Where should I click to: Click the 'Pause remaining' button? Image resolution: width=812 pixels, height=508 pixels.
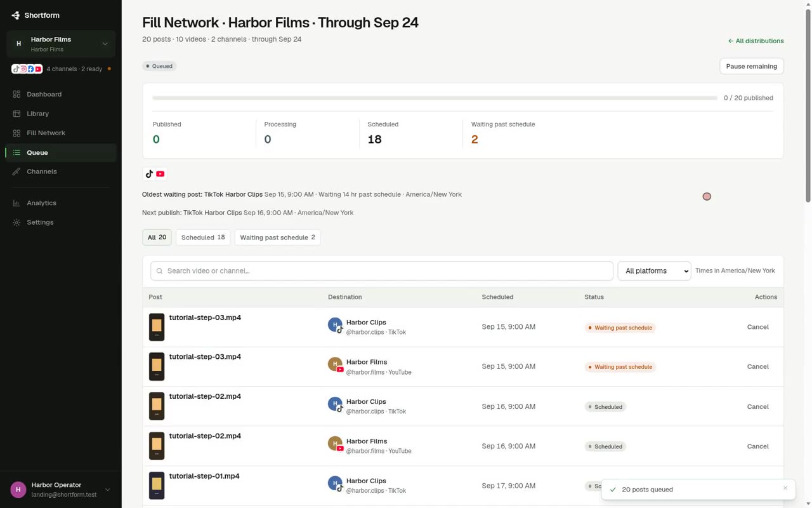coord(752,66)
